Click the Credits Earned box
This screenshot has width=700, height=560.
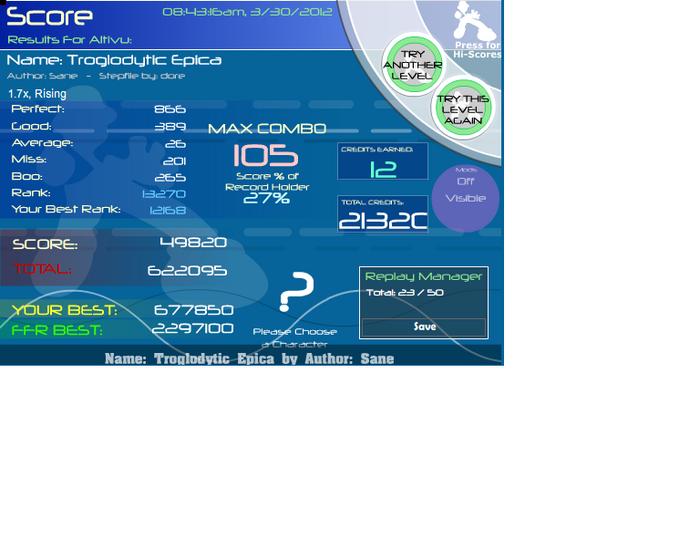[383, 161]
